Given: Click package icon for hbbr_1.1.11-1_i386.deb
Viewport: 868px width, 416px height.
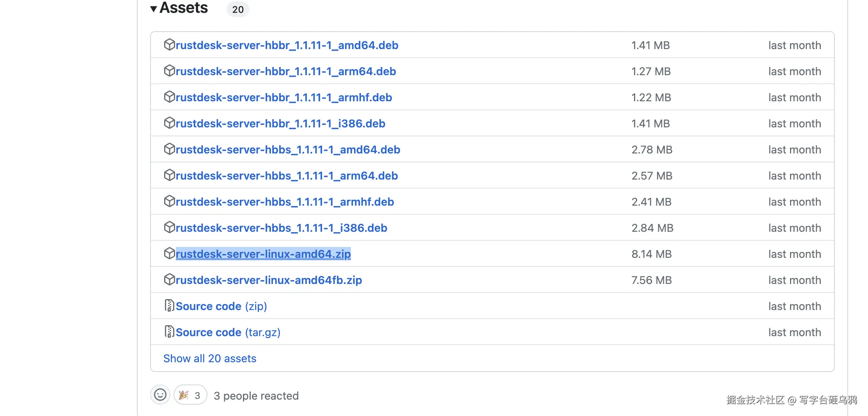Looking at the screenshot, I should tap(169, 123).
